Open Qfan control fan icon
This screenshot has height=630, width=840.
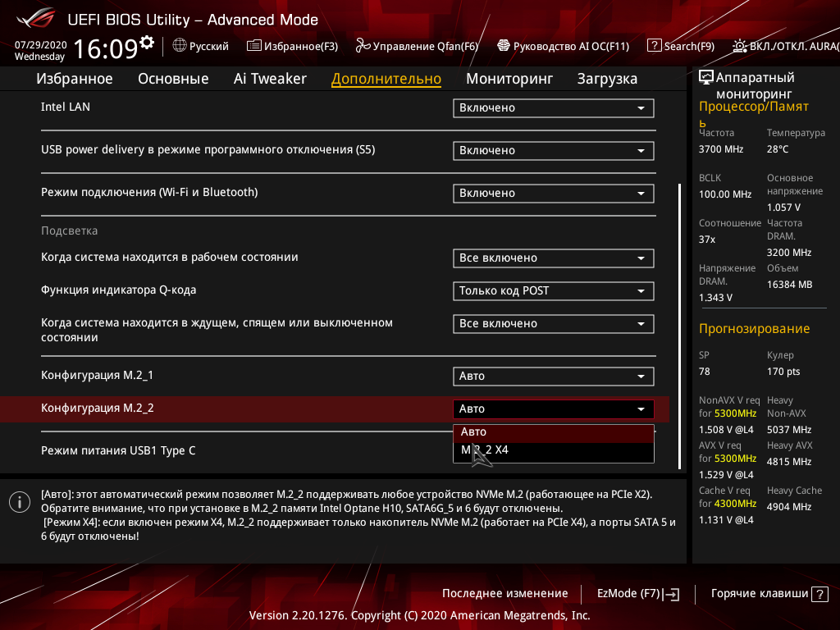[x=363, y=46]
